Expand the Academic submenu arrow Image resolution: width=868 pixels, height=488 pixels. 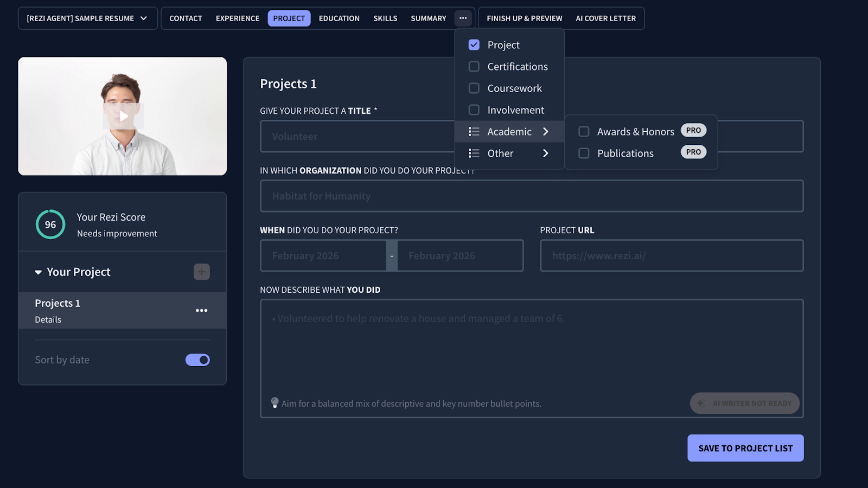click(x=546, y=132)
